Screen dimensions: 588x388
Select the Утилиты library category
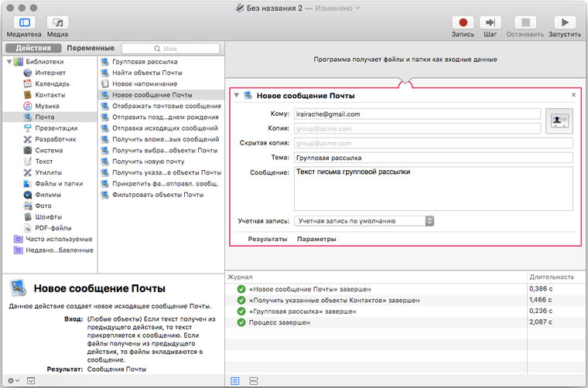tap(49, 172)
